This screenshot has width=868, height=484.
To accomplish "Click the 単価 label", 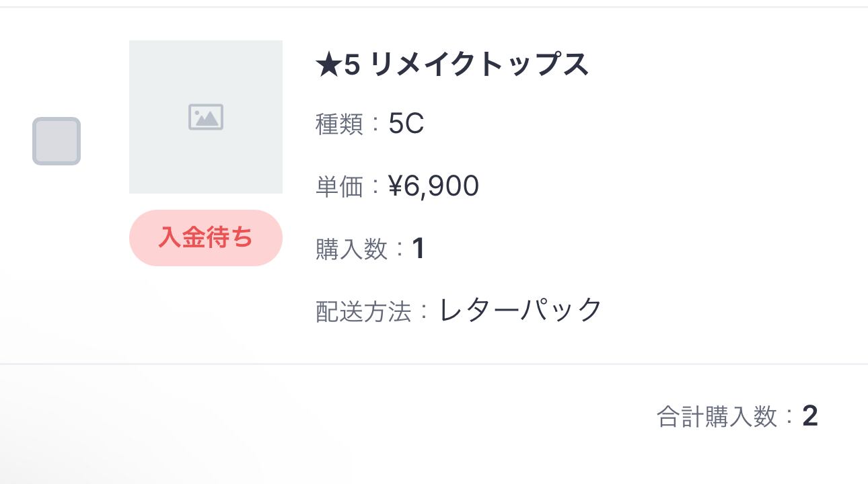I will 339,187.
